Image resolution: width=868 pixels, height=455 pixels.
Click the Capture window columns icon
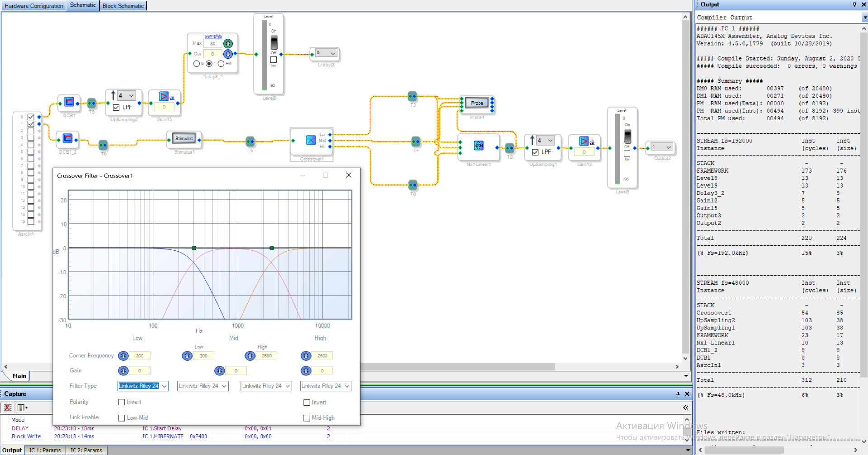tap(22, 408)
